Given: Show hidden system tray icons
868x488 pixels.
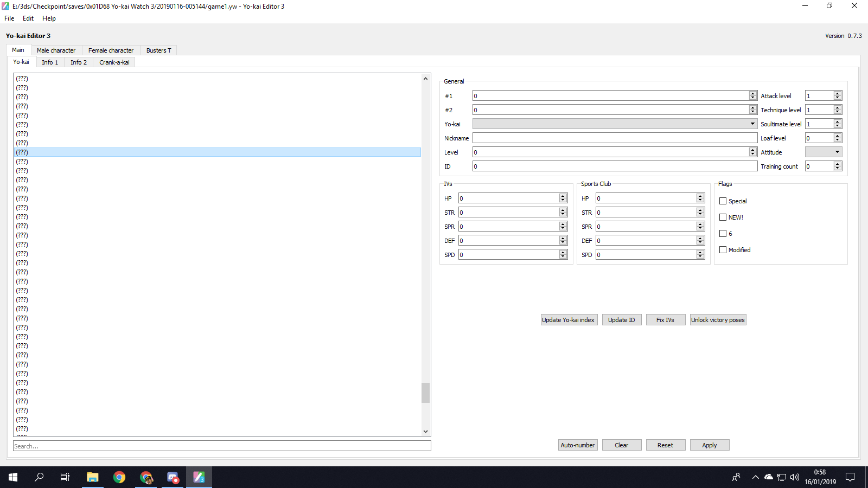Looking at the screenshot, I should pos(755,477).
